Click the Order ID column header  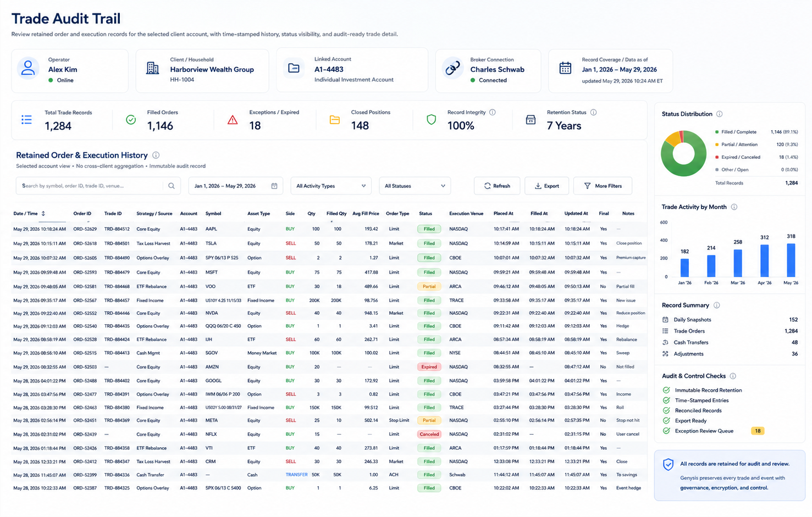click(x=82, y=214)
